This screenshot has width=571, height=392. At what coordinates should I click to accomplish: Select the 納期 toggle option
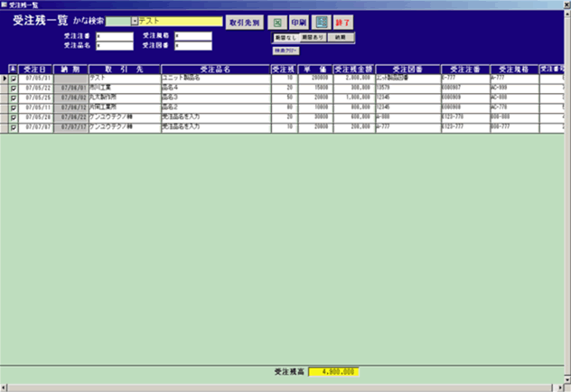click(341, 38)
